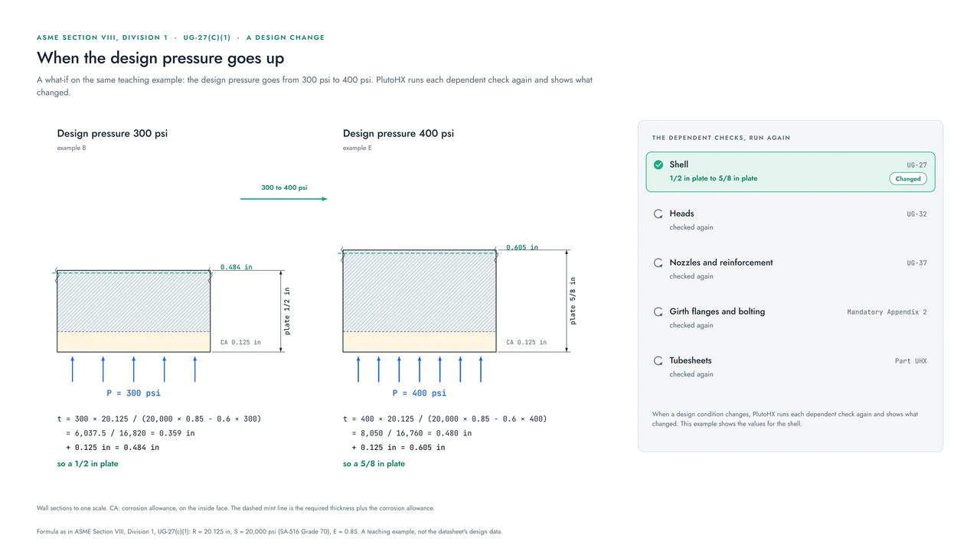The image size is (980, 551).
Task: Click the green check icon beside Shell
Action: [658, 165]
